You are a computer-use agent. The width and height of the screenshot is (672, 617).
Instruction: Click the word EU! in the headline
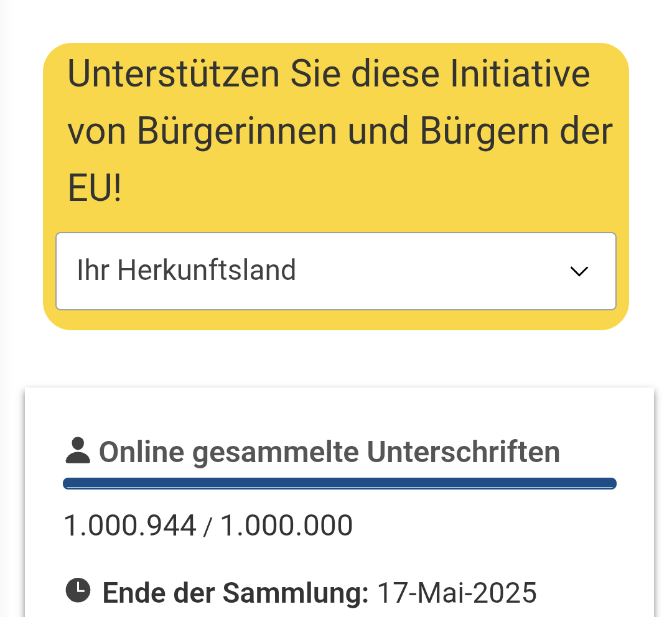[95, 191]
